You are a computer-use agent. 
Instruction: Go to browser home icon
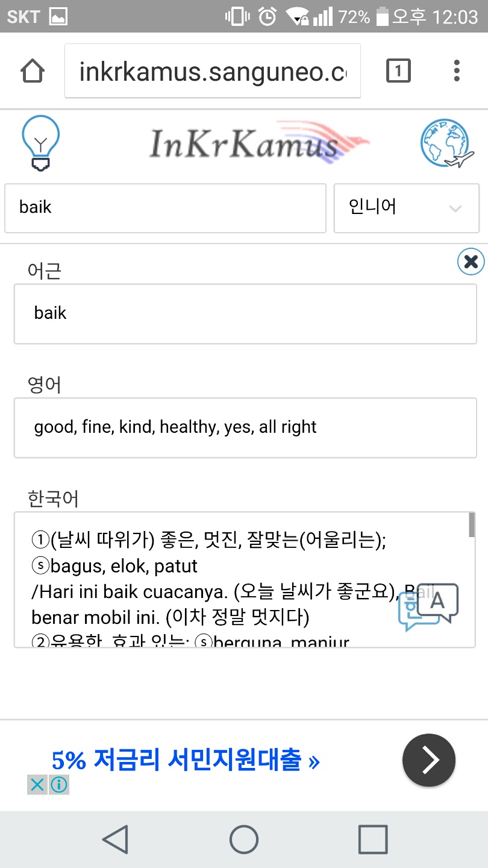click(33, 71)
